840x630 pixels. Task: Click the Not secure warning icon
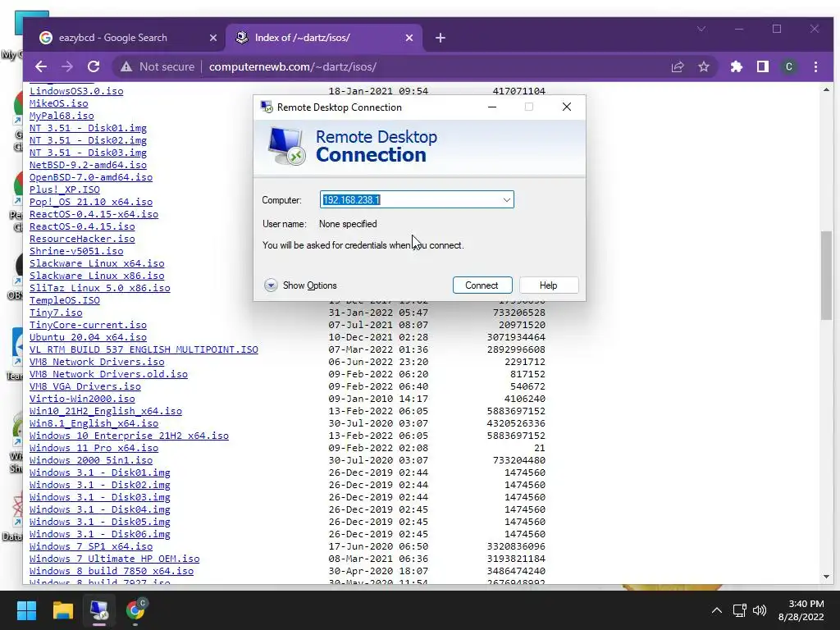pos(126,66)
